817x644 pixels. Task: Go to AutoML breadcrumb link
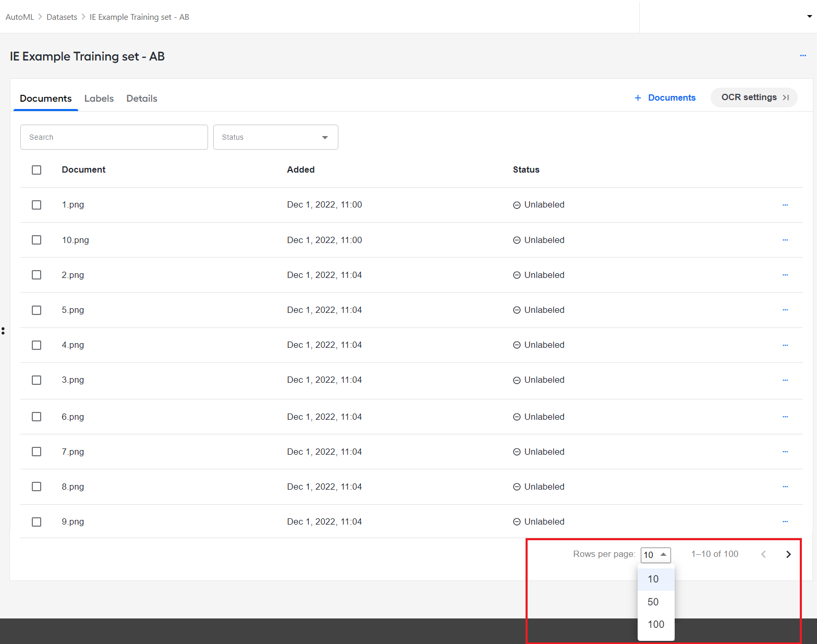click(x=20, y=17)
